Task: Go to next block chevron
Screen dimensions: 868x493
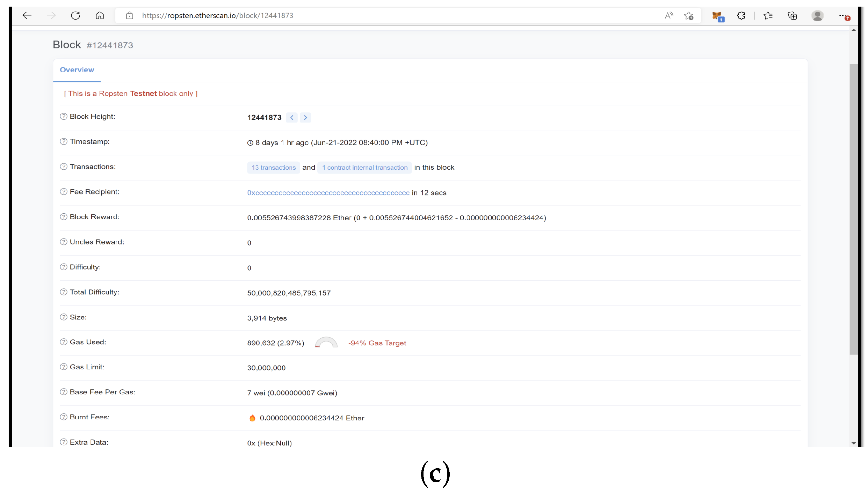Action: [305, 118]
